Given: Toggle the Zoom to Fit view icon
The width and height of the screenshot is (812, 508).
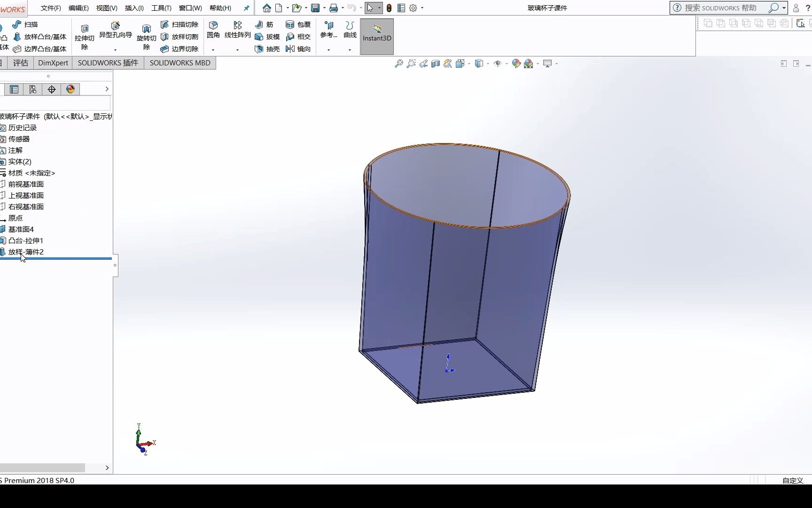Looking at the screenshot, I should (400, 63).
